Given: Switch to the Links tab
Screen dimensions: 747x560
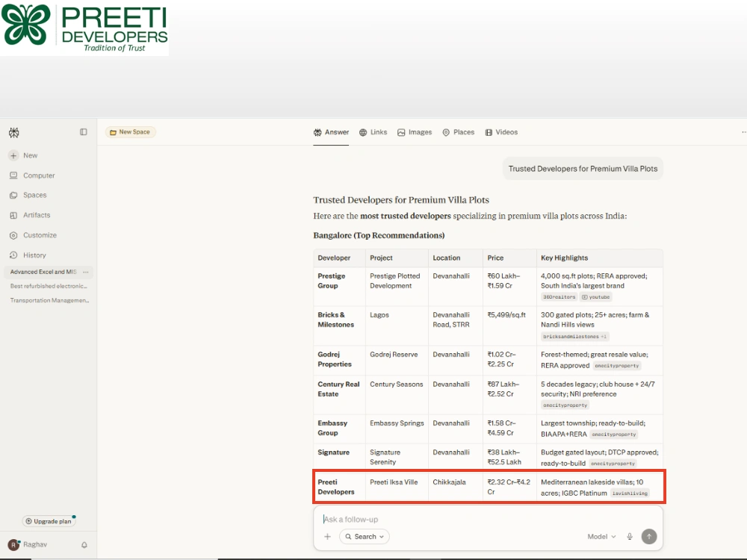Looking at the screenshot, I should [x=373, y=132].
